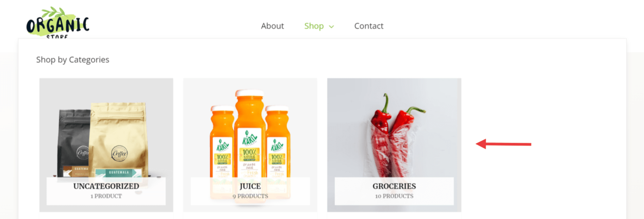The image size is (644, 219).
Task: Click the red arrow pointing at Groceries
Action: click(503, 144)
